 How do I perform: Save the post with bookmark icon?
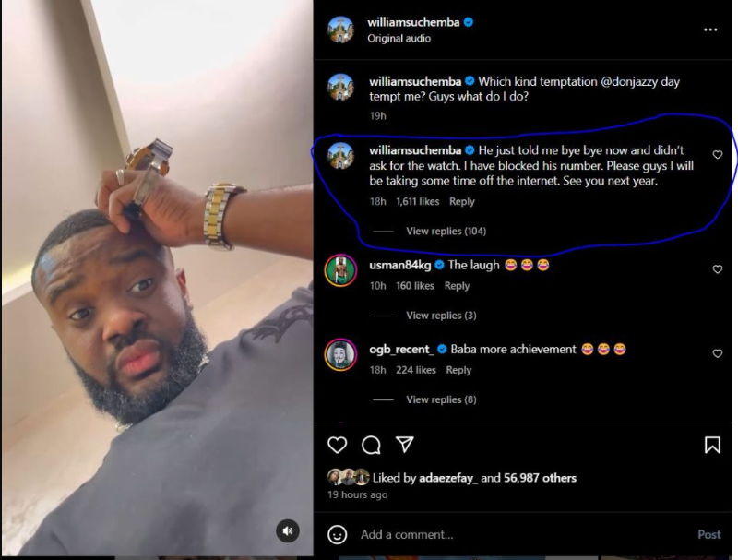(712, 446)
